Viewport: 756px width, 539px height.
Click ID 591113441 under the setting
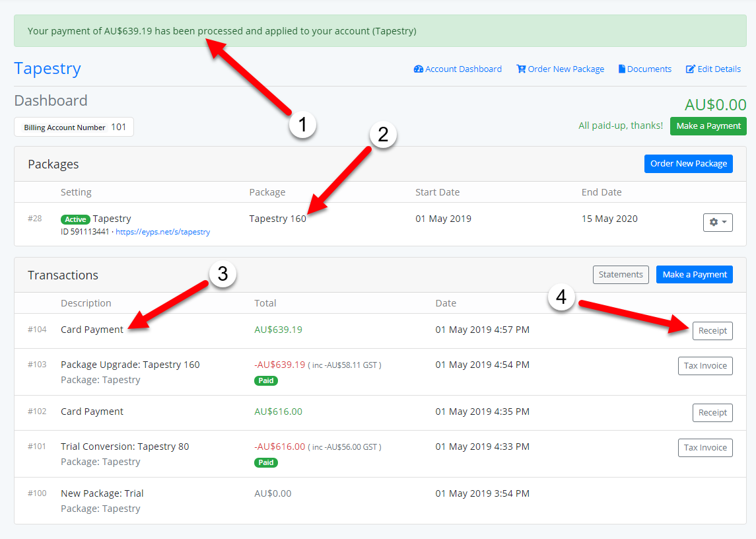click(x=85, y=232)
